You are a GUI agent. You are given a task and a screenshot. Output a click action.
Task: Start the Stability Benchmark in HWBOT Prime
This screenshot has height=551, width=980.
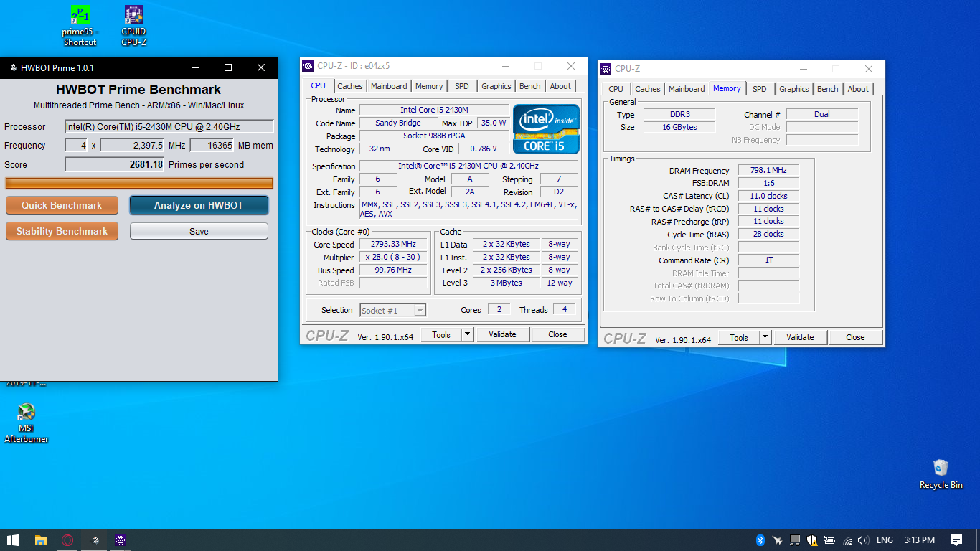pyautogui.click(x=62, y=231)
